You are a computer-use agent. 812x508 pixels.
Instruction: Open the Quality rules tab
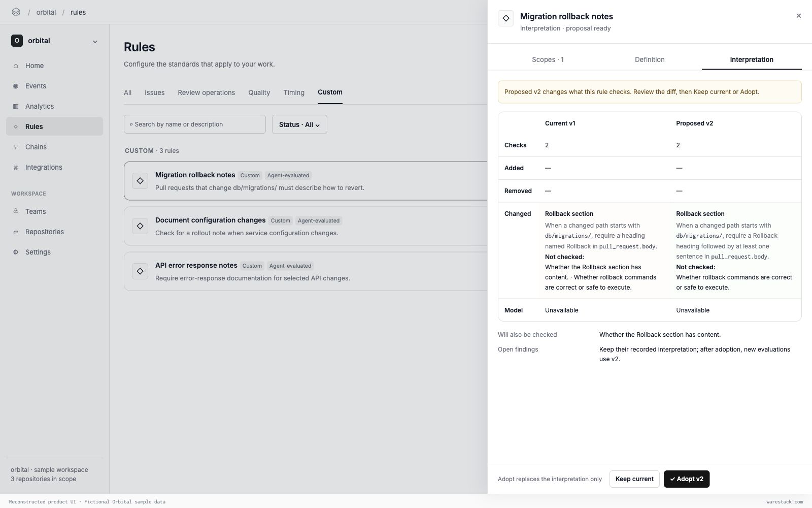[259, 93]
